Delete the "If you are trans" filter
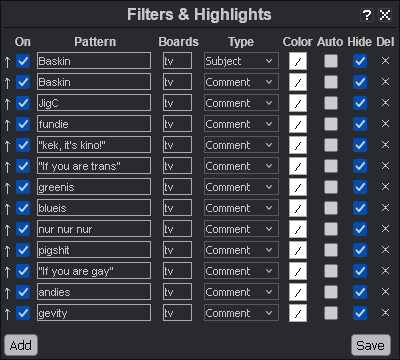This screenshot has width=400, height=360. [385, 166]
